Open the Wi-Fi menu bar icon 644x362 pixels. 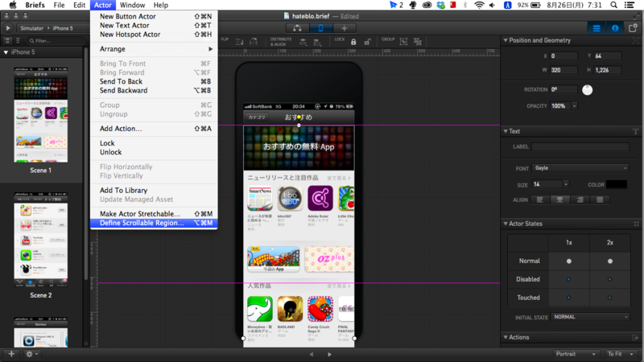pyautogui.click(x=479, y=5)
